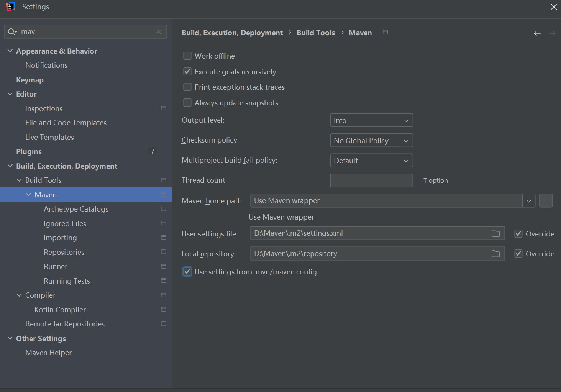This screenshot has width=561, height=392.
Task: Collapse Other Settings section
Action: 10,338
